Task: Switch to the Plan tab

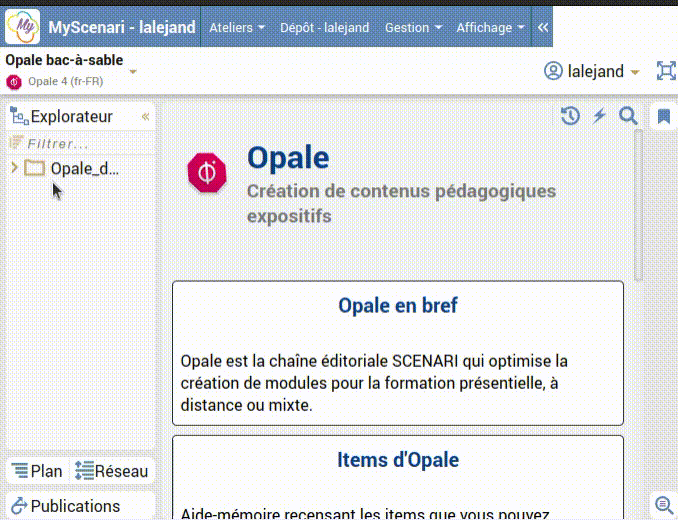Action: [37, 471]
